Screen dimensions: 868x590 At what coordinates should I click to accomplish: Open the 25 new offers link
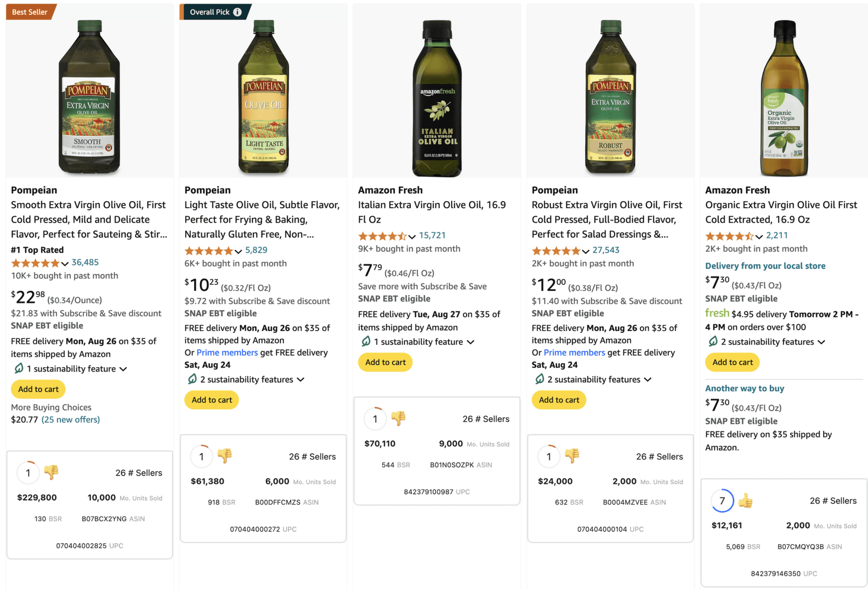(x=71, y=419)
